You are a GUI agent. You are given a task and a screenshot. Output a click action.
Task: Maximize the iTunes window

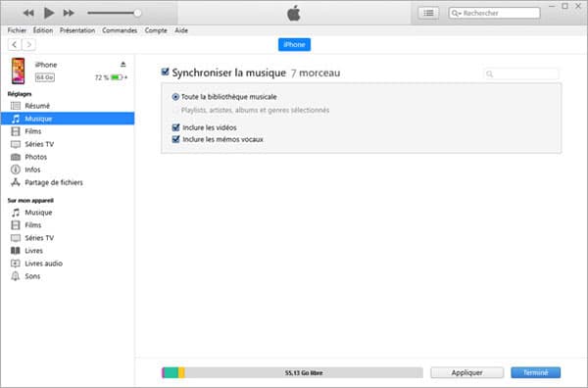pos(564,6)
